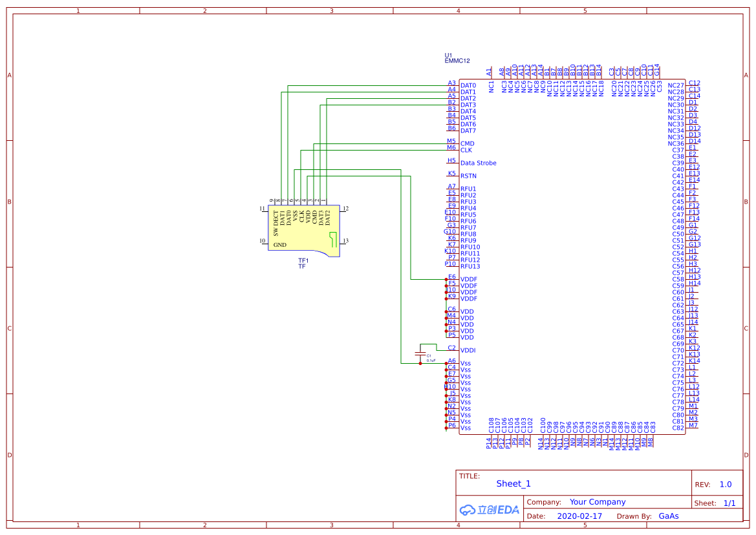Screen dimensions: 756x535
Task: Select pin number E6 at VDDF
Action: [452, 277]
